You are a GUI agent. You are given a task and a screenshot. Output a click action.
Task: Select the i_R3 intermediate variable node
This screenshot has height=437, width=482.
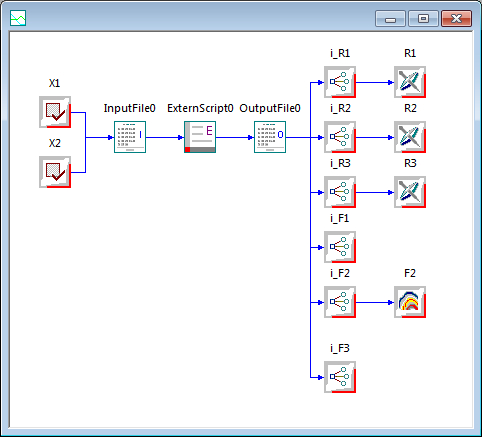click(x=340, y=192)
